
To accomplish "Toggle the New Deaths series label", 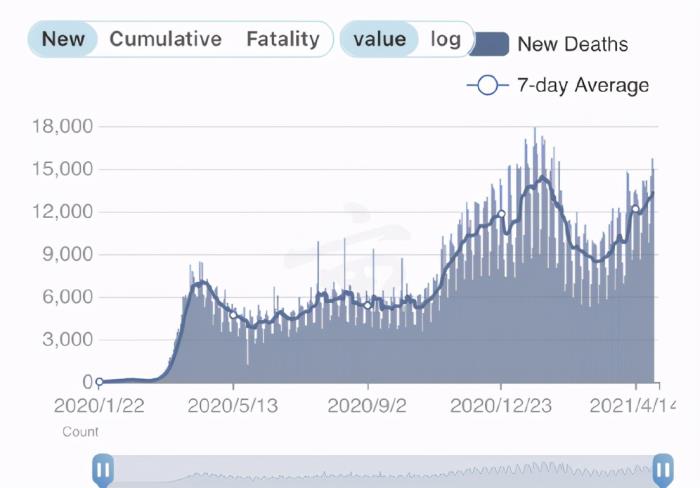I will tap(572, 45).
